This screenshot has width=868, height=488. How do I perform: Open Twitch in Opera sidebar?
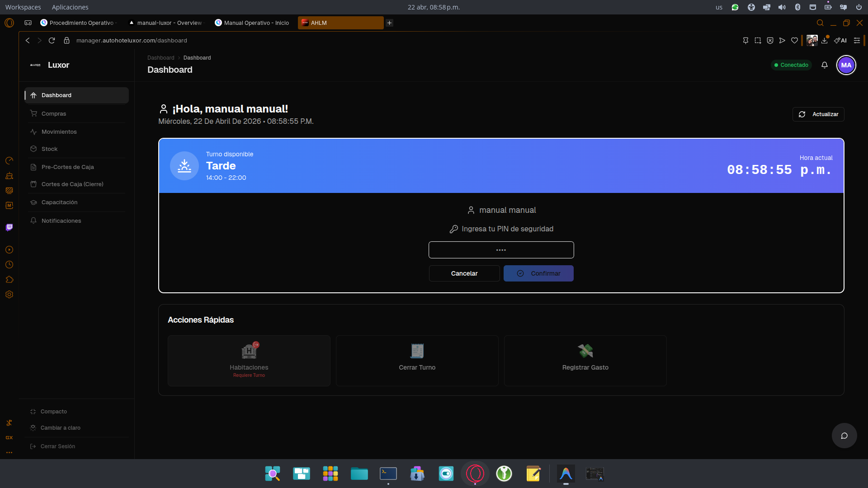point(9,227)
